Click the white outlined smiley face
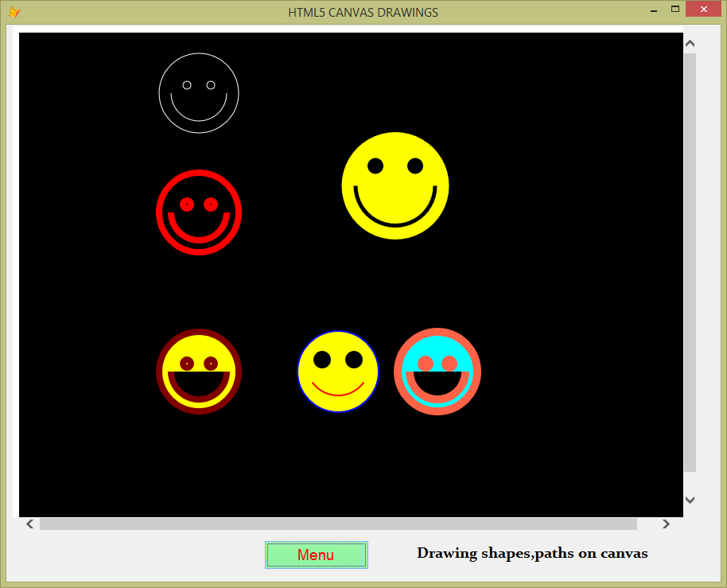The width and height of the screenshot is (727, 588). (x=198, y=92)
